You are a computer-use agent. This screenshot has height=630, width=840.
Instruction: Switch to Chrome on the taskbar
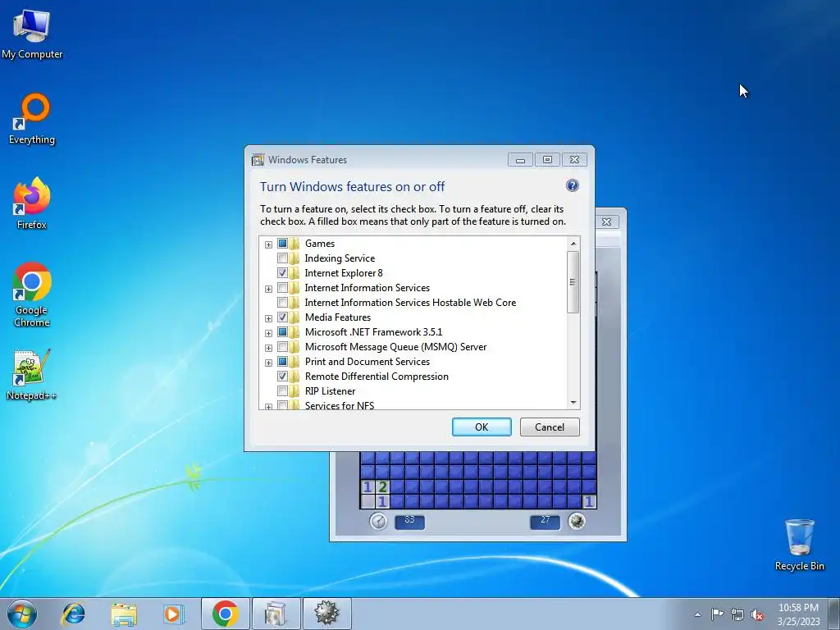(x=225, y=614)
